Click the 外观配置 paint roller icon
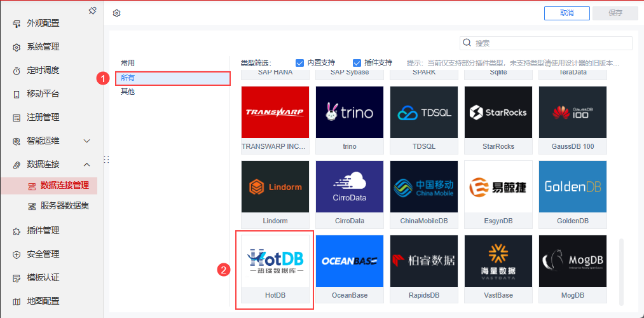This screenshot has width=644, height=318. pyautogui.click(x=17, y=24)
